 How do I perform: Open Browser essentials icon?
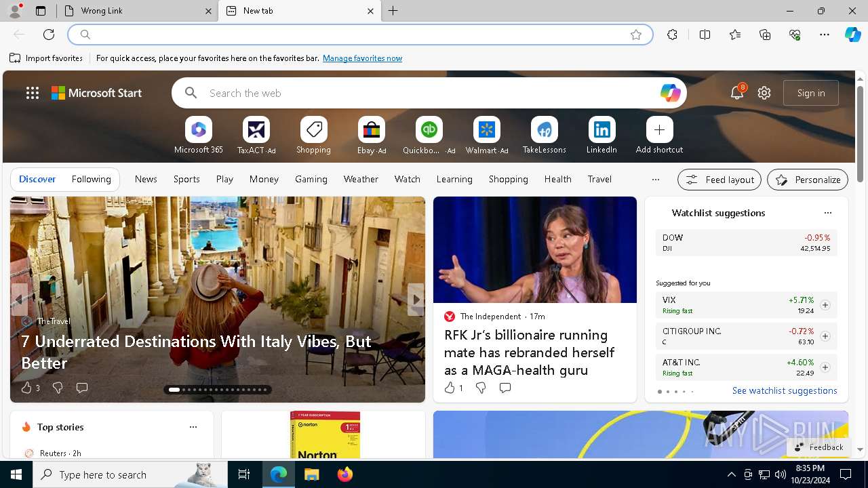pos(795,35)
